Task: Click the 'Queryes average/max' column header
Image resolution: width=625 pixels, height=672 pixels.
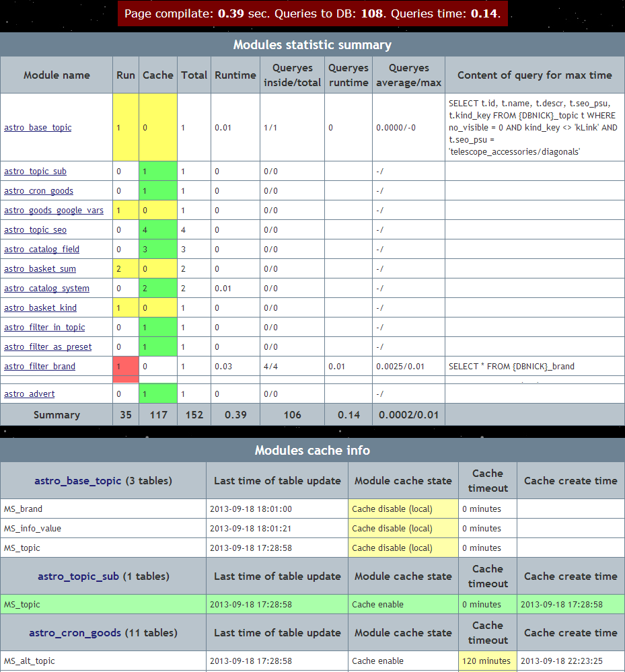Action: point(408,75)
